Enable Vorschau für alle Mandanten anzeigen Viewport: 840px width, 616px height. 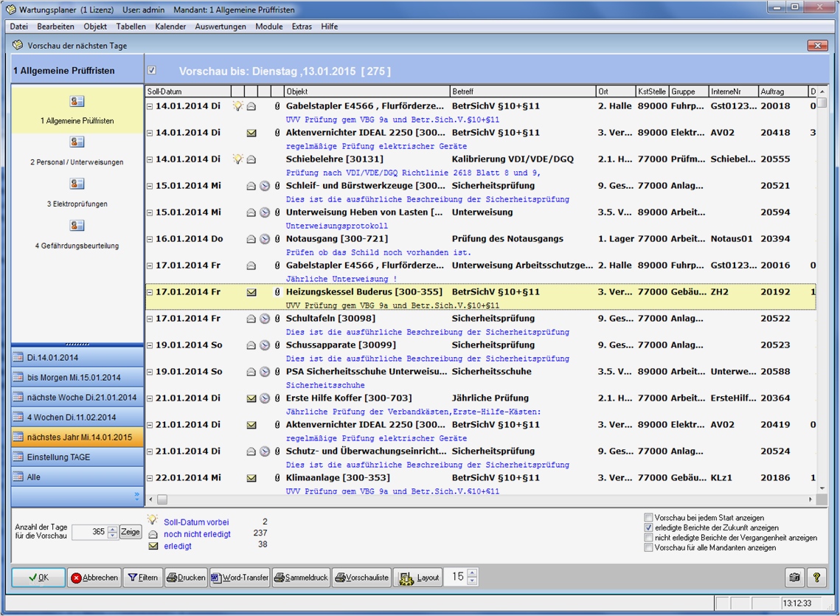[647, 546]
